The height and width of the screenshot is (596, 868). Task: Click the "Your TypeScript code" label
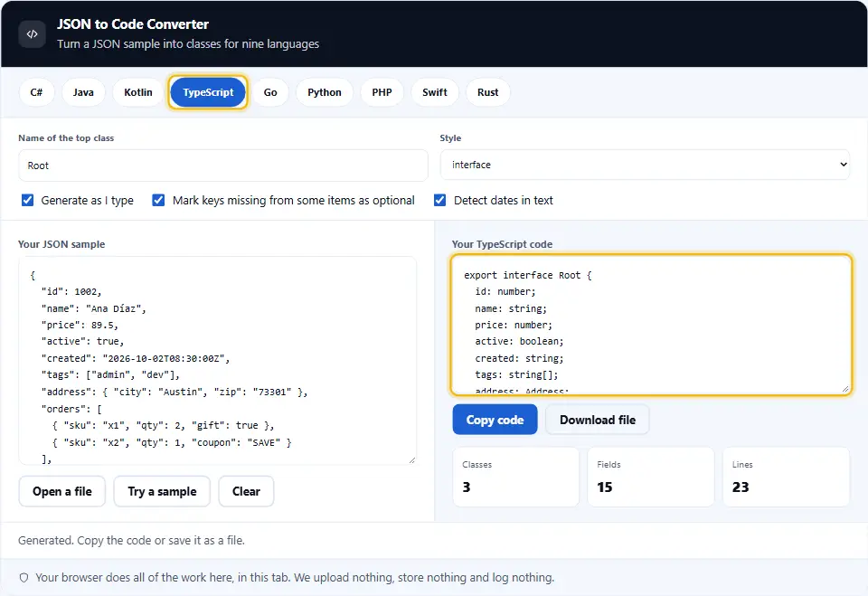coord(502,244)
